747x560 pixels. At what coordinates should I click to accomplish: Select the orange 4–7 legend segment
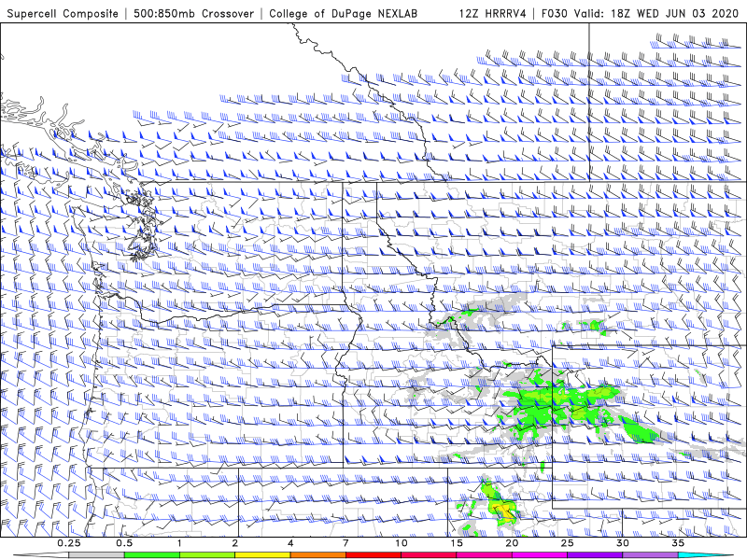(317, 555)
